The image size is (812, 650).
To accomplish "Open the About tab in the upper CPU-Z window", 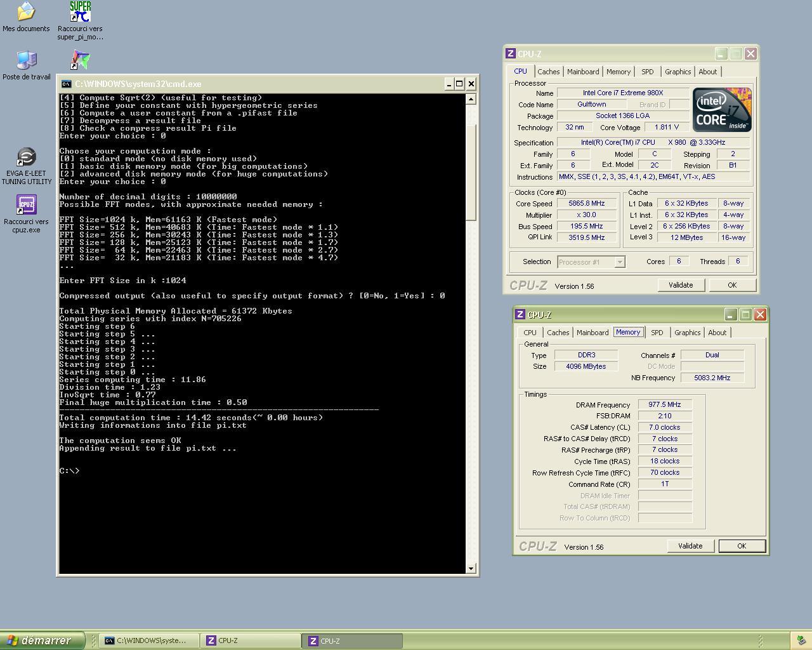I will click(x=708, y=72).
